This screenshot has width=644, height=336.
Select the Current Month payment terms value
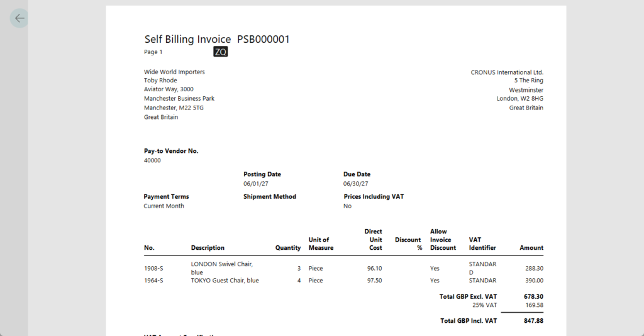click(x=164, y=206)
